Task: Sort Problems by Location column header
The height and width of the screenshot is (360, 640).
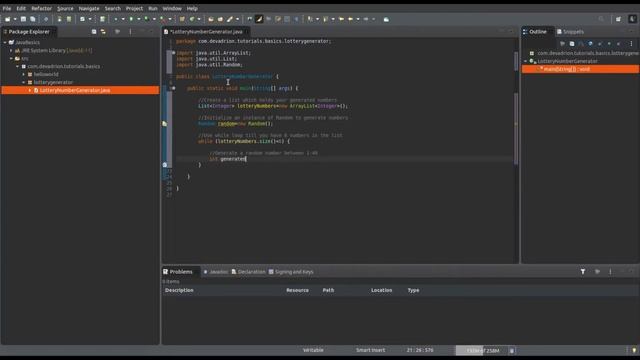Action: pos(382,290)
